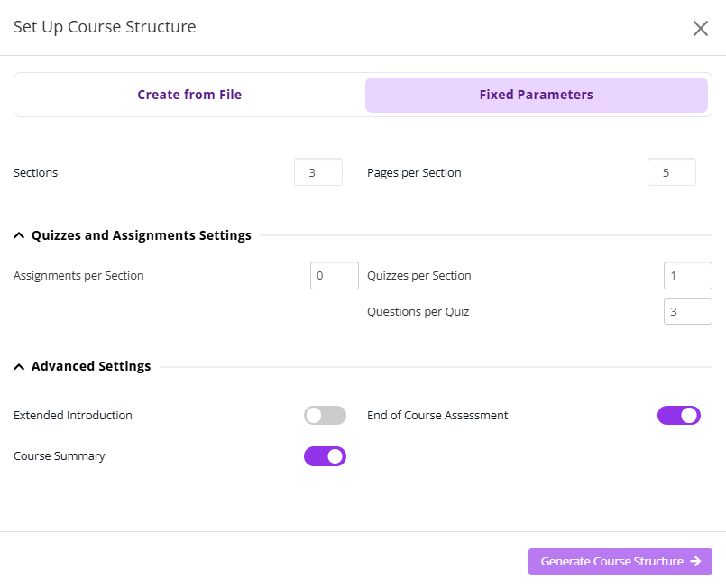Switch to Create from File tab
The image size is (726, 588).
[x=189, y=95]
